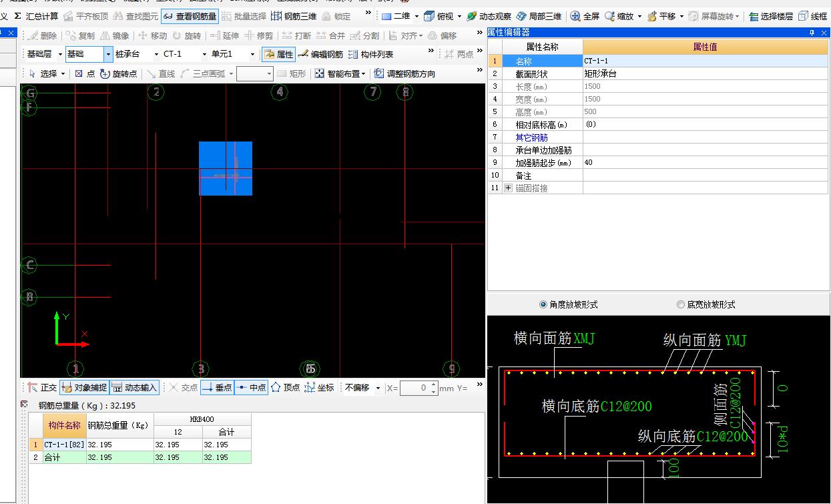831x504 pixels.
Task: Click the 两点 two-point axis tool
Action: pyautogui.click(x=459, y=54)
